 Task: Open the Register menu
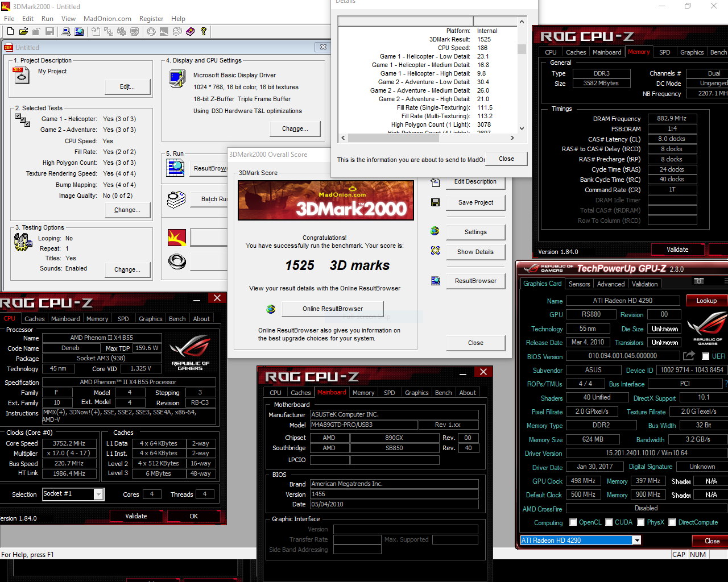(x=151, y=19)
